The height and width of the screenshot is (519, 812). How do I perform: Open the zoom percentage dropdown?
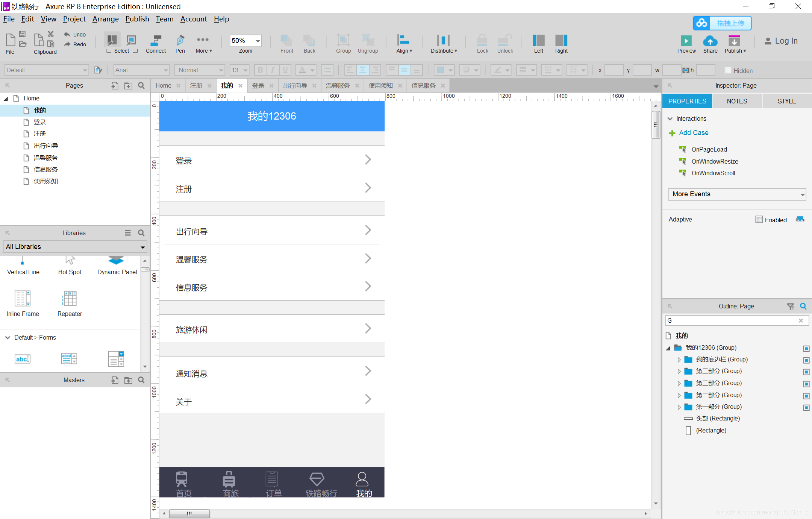pos(258,41)
